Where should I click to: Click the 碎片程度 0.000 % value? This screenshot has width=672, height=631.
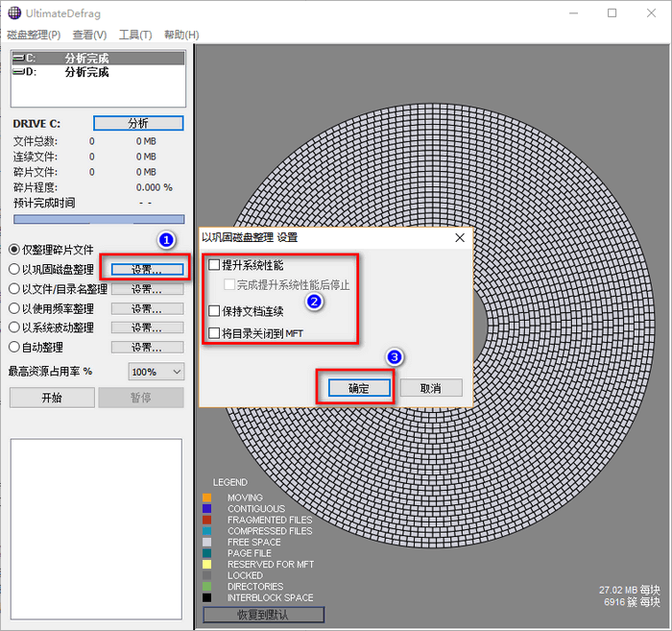point(154,187)
